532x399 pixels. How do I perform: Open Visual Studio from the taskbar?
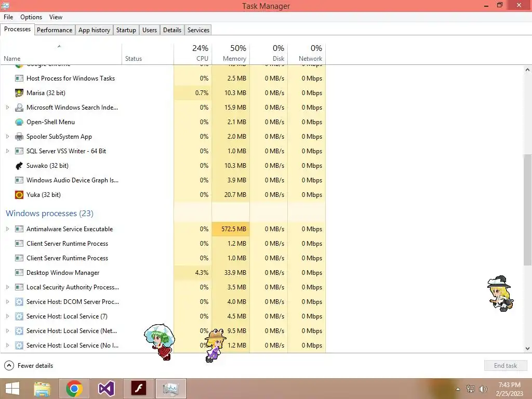click(106, 389)
